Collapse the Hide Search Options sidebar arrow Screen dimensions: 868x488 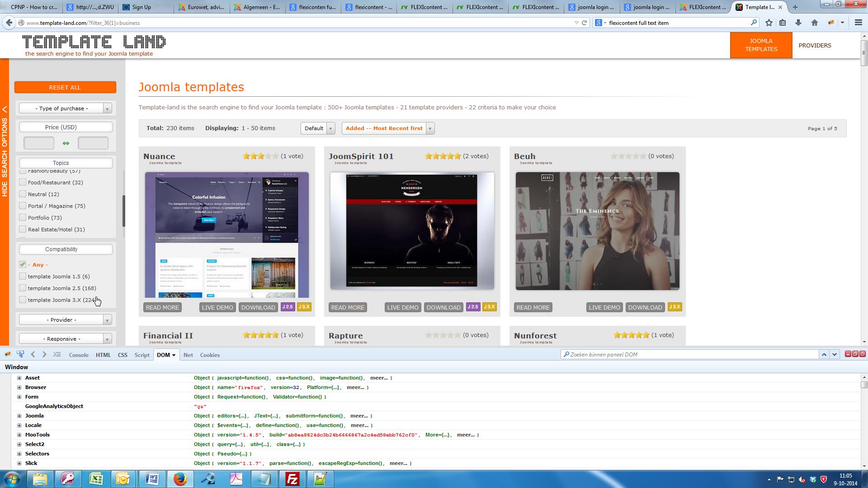[x=5, y=109]
